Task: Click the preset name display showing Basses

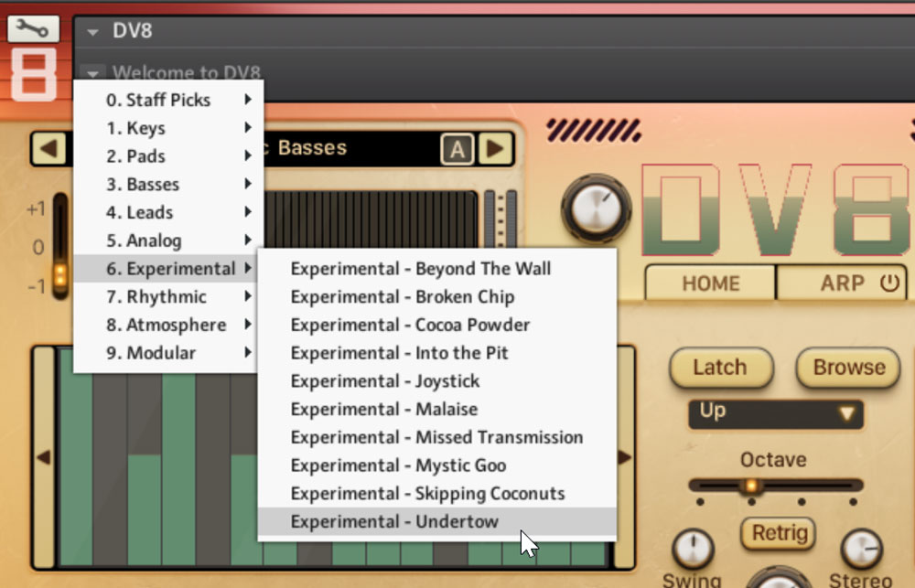Action: [x=352, y=148]
